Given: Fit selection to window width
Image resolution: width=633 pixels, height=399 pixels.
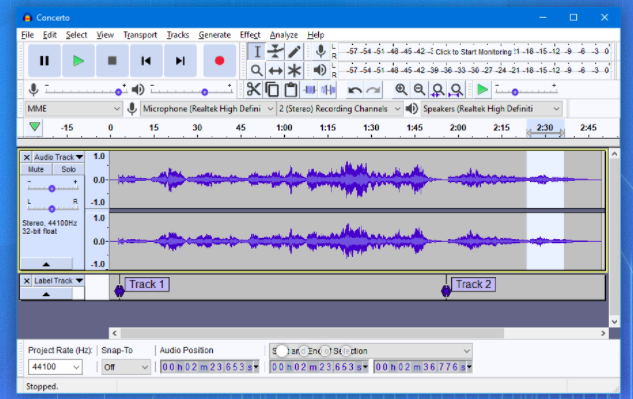Looking at the screenshot, I should point(438,90).
